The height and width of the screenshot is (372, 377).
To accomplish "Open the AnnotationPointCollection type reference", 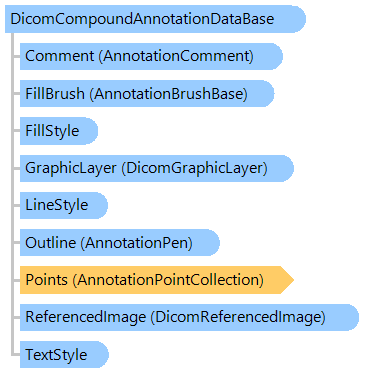I will pyautogui.click(x=170, y=280).
